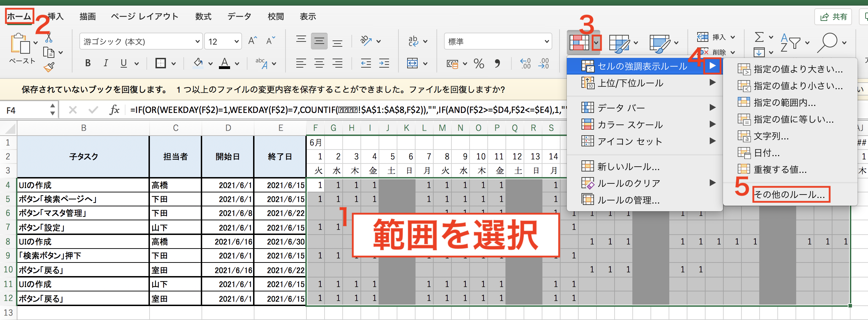Toggle bold formatting
This screenshot has height=320, width=868.
click(88, 63)
